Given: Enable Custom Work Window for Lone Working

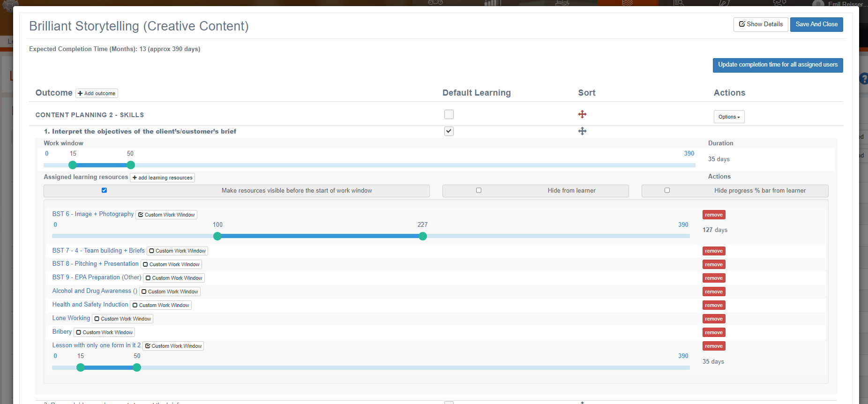Looking at the screenshot, I should pos(123,319).
